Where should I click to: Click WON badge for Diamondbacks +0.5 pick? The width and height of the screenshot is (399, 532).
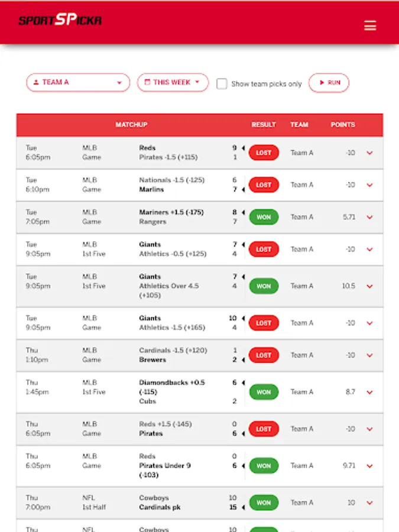click(x=264, y=392)
